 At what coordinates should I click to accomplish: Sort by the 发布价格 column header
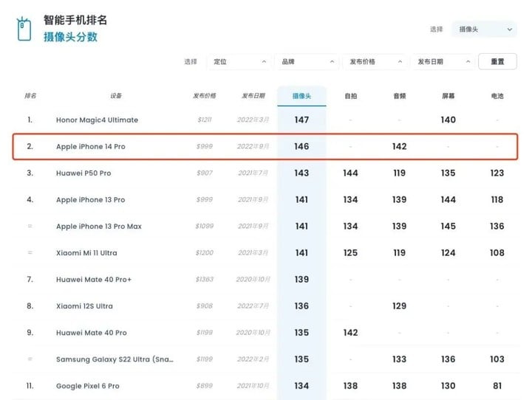point(204,96)
